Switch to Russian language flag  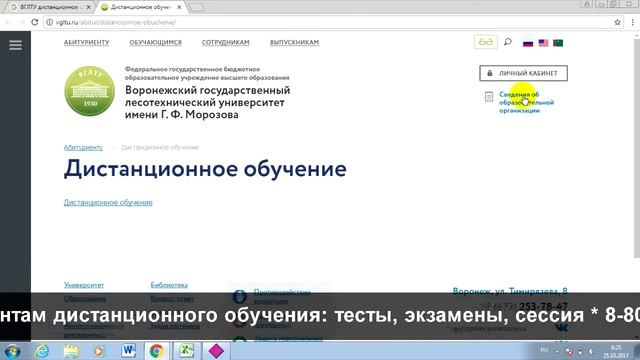coord(528,43)
